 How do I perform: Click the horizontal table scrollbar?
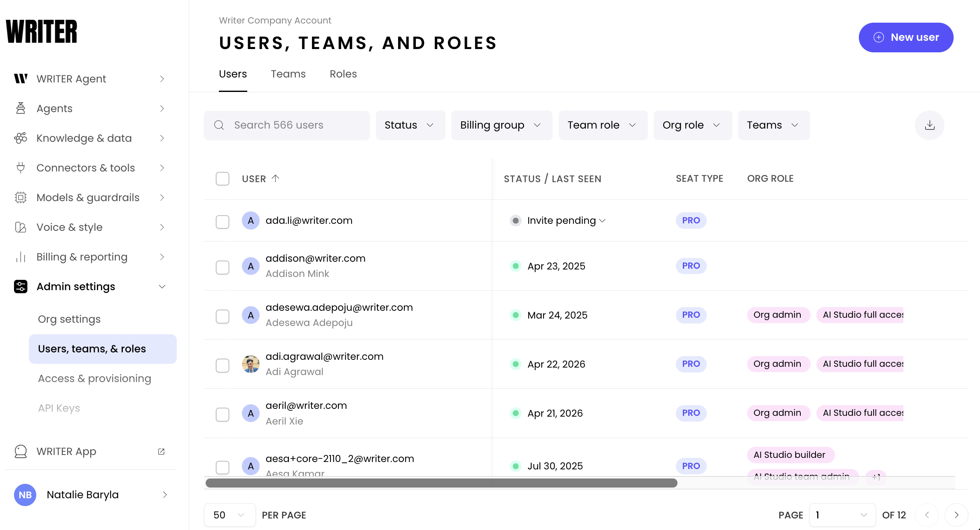441,483
